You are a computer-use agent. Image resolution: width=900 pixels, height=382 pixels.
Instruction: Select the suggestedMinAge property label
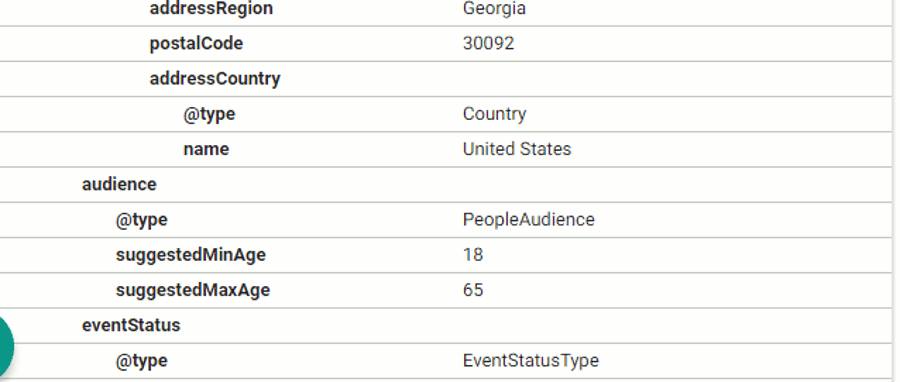[x=191, y=255]
